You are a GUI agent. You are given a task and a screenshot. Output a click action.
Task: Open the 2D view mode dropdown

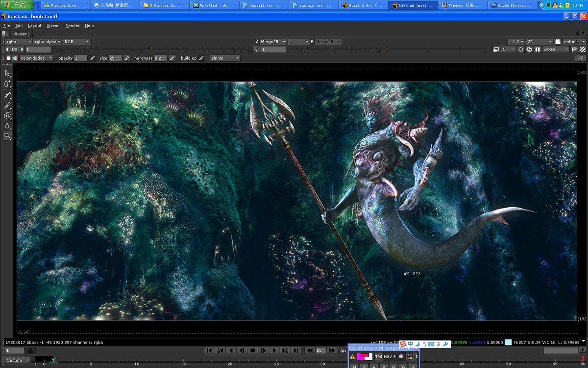pyautogui.click(x=539, y=42)
